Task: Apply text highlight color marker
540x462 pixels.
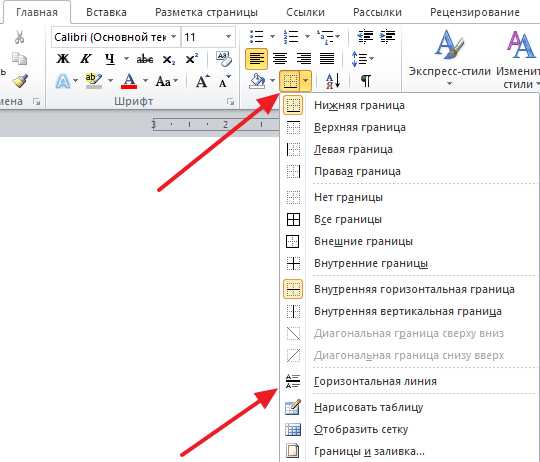Action: click(93, 81)
